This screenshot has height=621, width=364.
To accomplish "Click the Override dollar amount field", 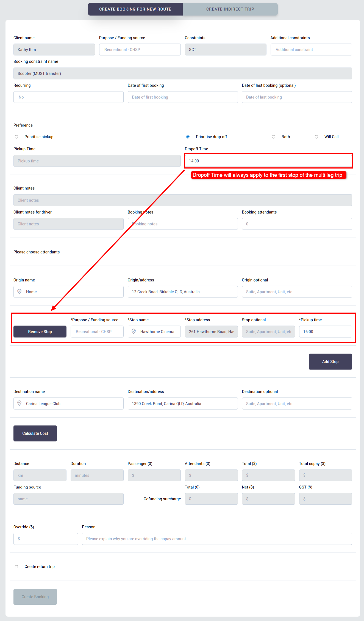I will (x=46, y=539).
